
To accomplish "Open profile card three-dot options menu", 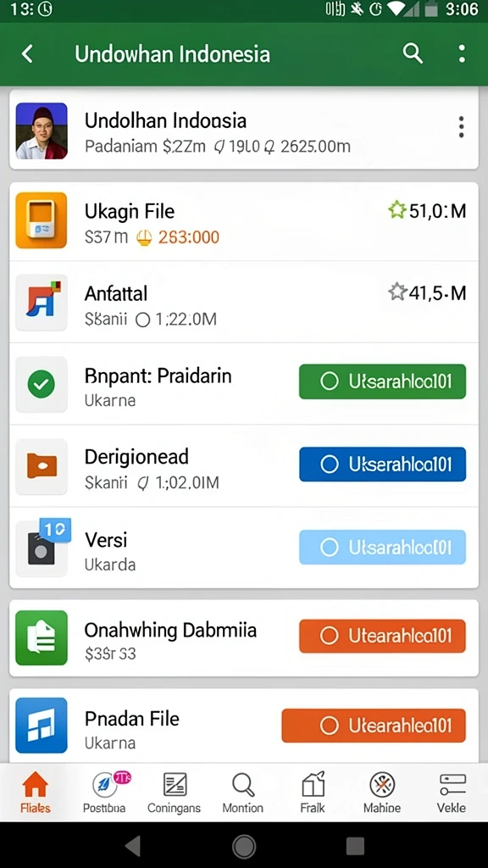I will tap(462, 127).
